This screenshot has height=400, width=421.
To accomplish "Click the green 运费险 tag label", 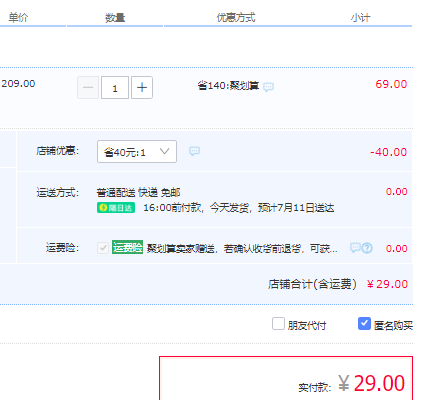I will click(127, 247).
